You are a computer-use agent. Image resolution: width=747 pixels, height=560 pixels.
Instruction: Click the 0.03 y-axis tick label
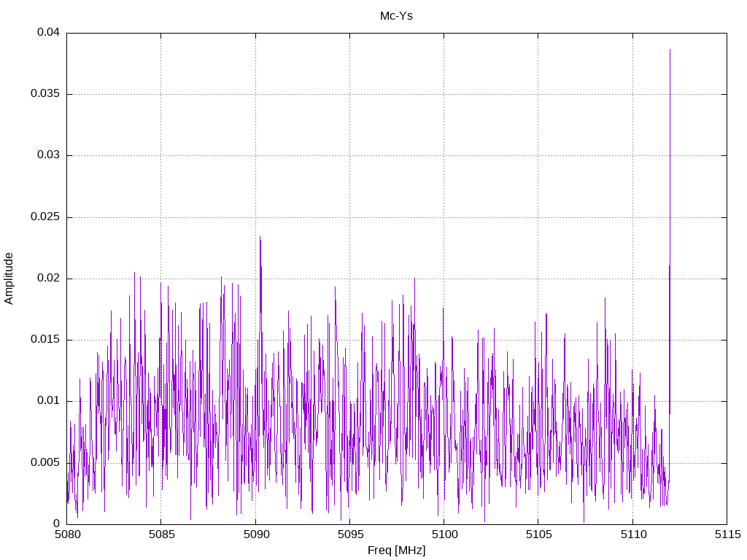point(48,155)
